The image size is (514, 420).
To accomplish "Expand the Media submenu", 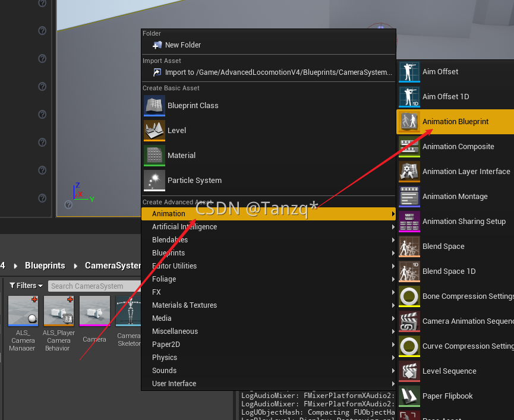I will [269, 318].
